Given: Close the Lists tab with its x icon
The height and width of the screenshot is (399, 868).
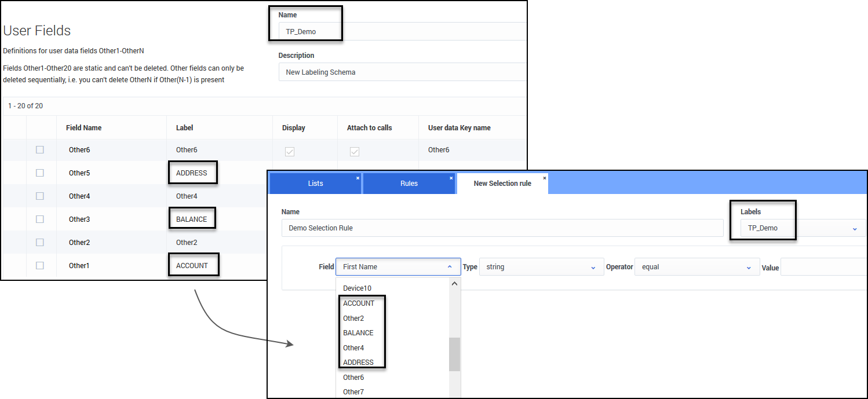Looking at the screenshot, I should pos(358,178).
